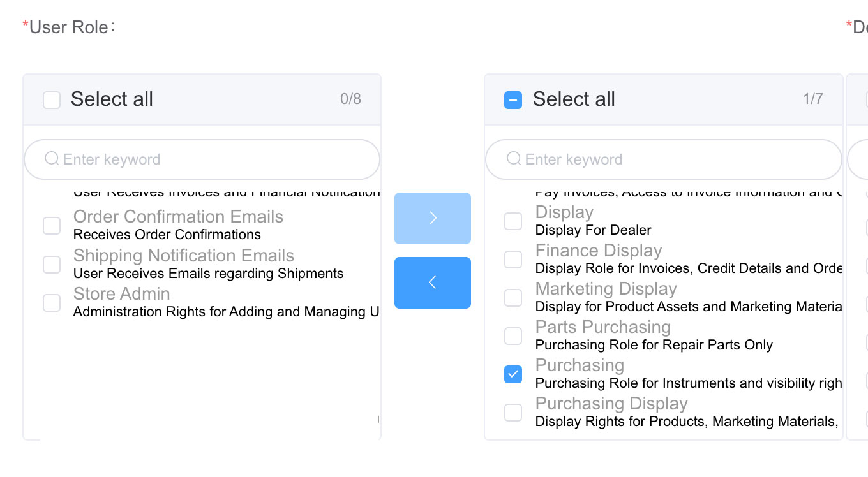868x477 pixels.
Task: Check the Marketing Display role
Action: point(513,297)
